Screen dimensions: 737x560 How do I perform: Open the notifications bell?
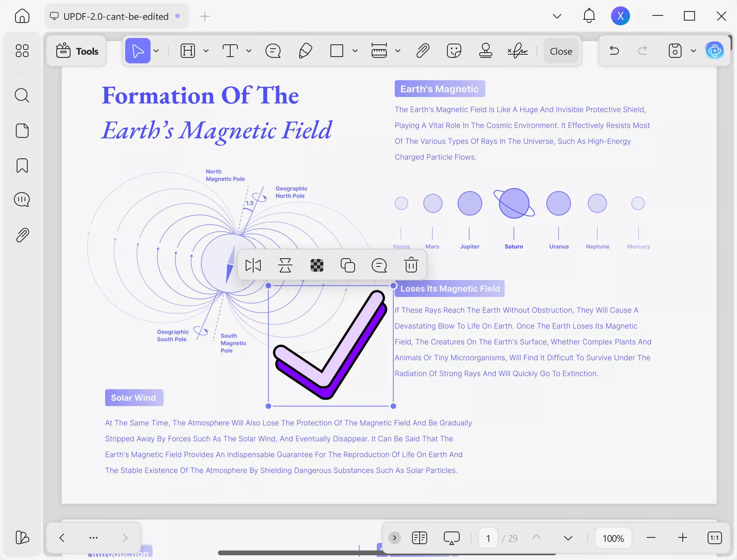(x=589, y=16)
